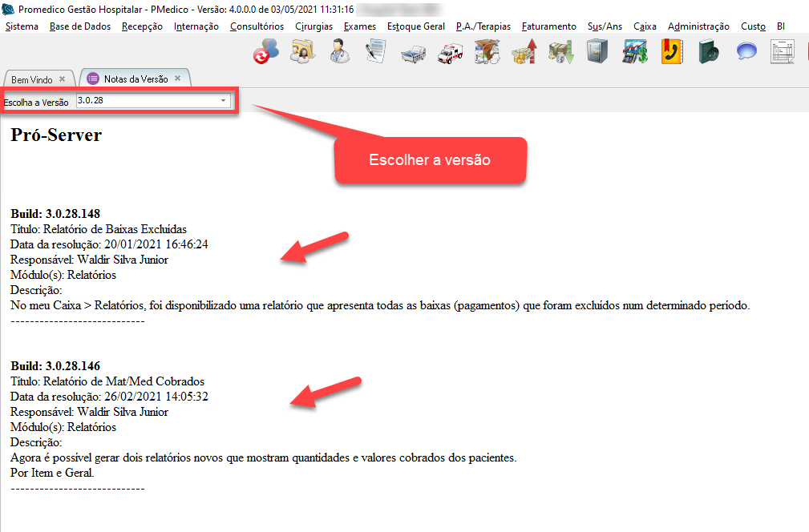
Task: Open the safe vault icon
Action: click(x=597, y=53)
